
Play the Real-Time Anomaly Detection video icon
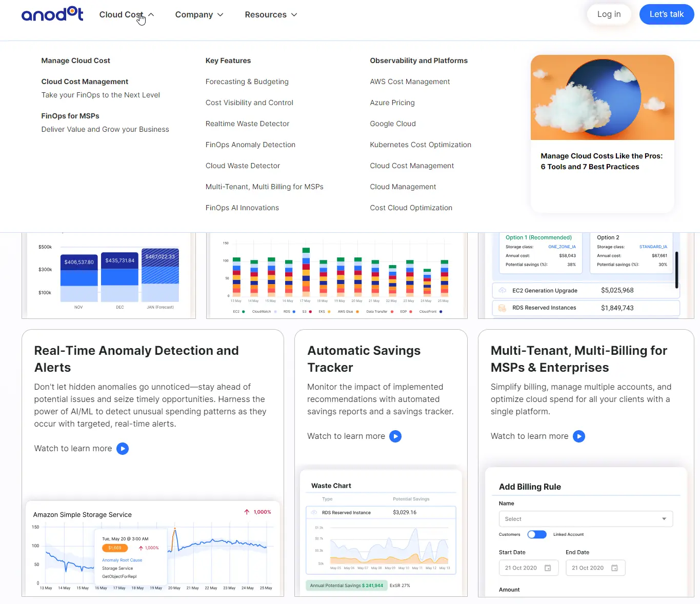click(123, 449)
